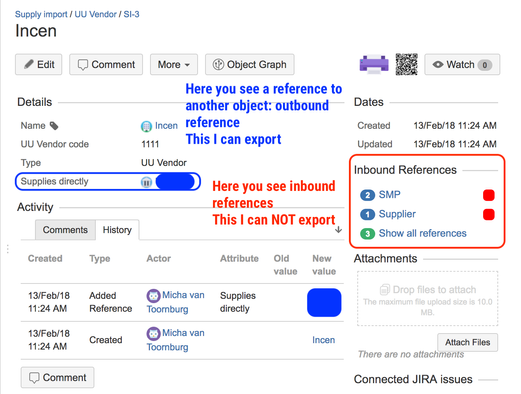Open Micha van Toornburg link in Added Reference row

tap(176, 302)
